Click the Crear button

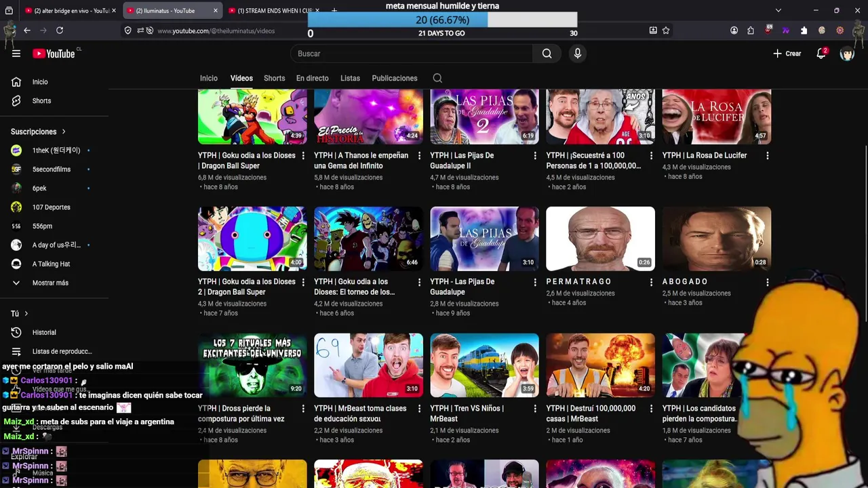pos(787,54)
